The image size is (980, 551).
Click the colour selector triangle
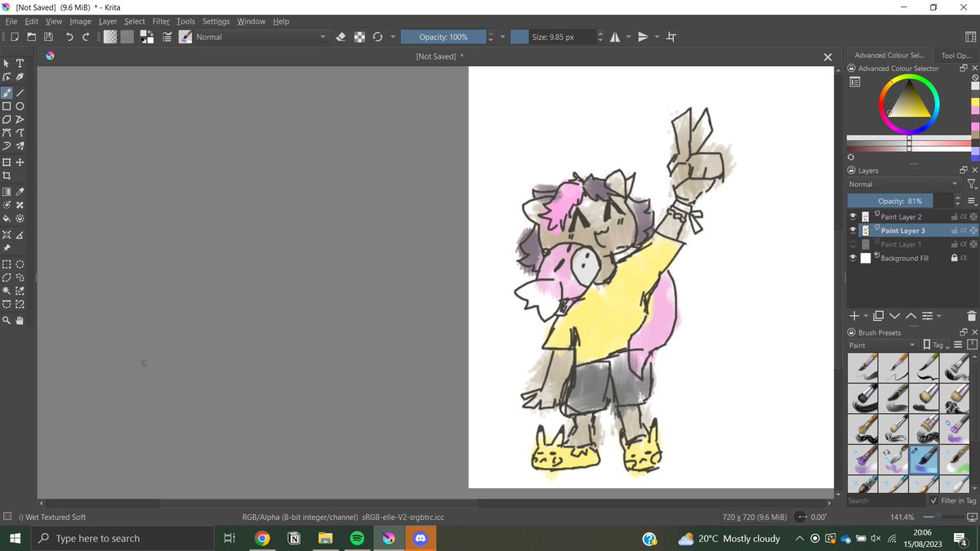pos(909,102)
